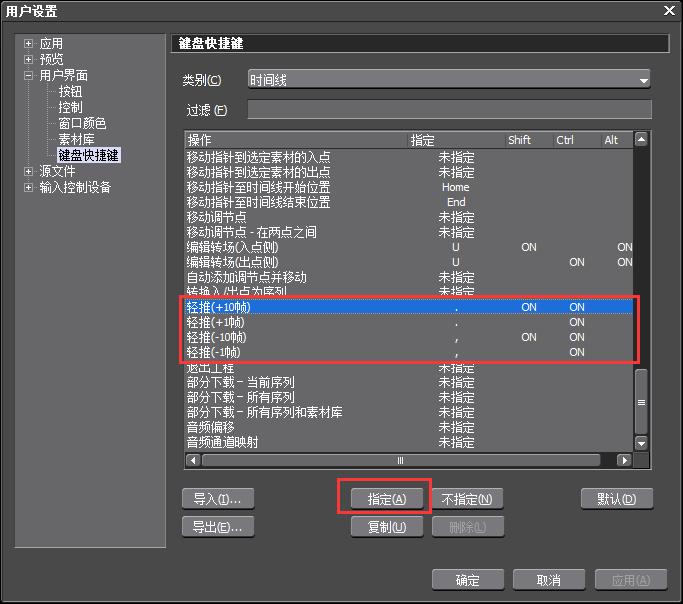Select 素材库 in the settings tree
The width and height of the screenshot is (683, 604).
point(76,139)
